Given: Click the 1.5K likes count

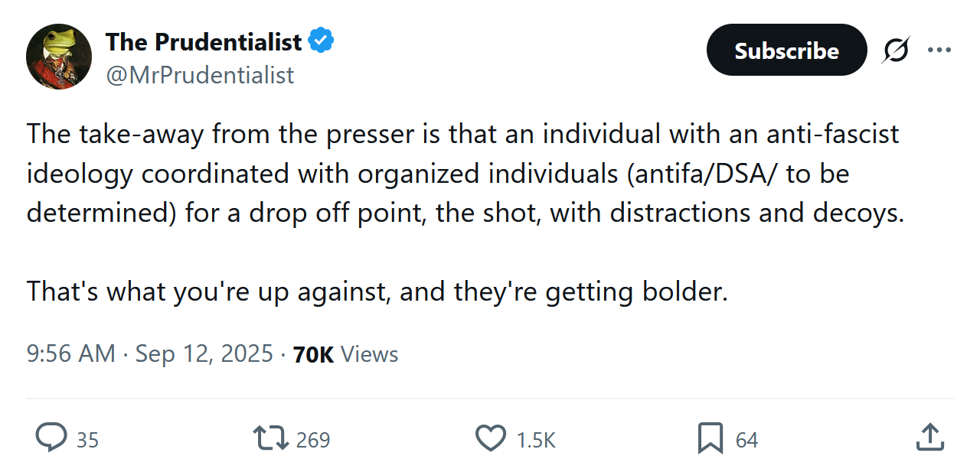Looking at the screenshot, I should pos(535,440).
